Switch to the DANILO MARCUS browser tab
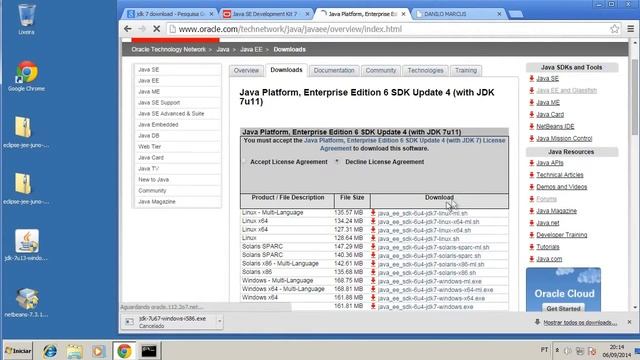 tap(457, 14)
